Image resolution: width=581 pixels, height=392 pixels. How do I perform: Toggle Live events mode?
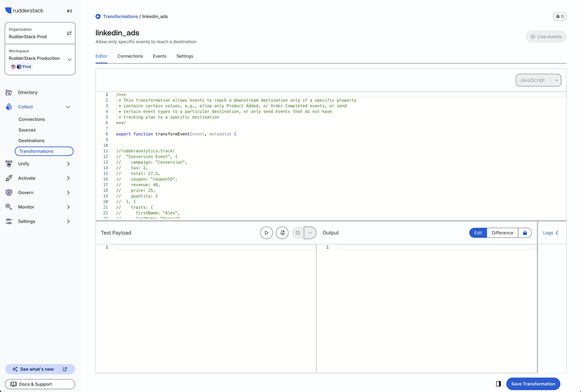[x=546, y=36]
